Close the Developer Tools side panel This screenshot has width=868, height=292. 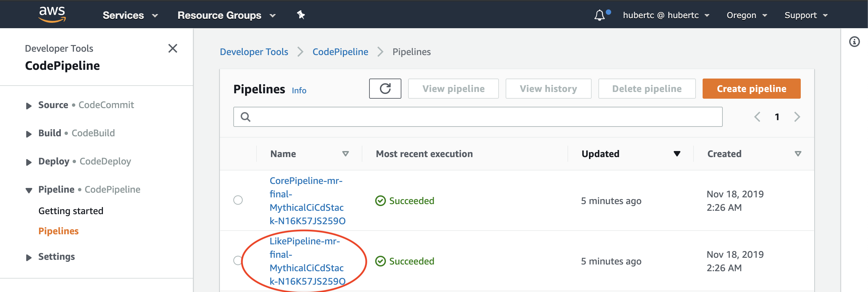172,48
